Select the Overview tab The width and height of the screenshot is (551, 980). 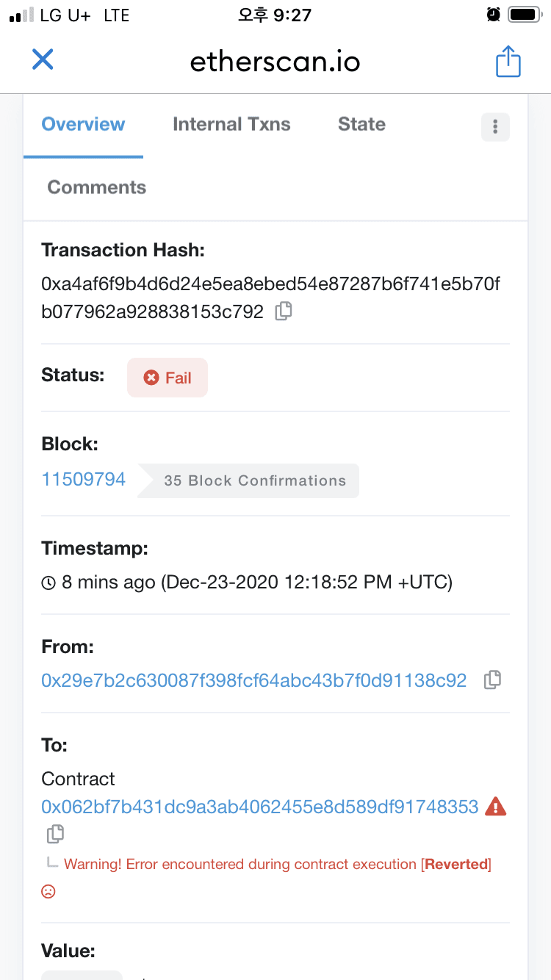83,124
